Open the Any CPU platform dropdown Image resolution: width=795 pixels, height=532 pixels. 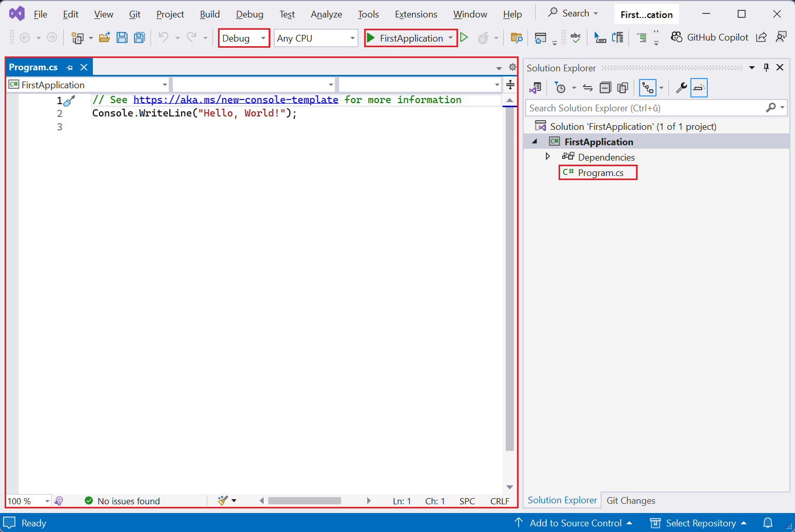pos(352,37)
